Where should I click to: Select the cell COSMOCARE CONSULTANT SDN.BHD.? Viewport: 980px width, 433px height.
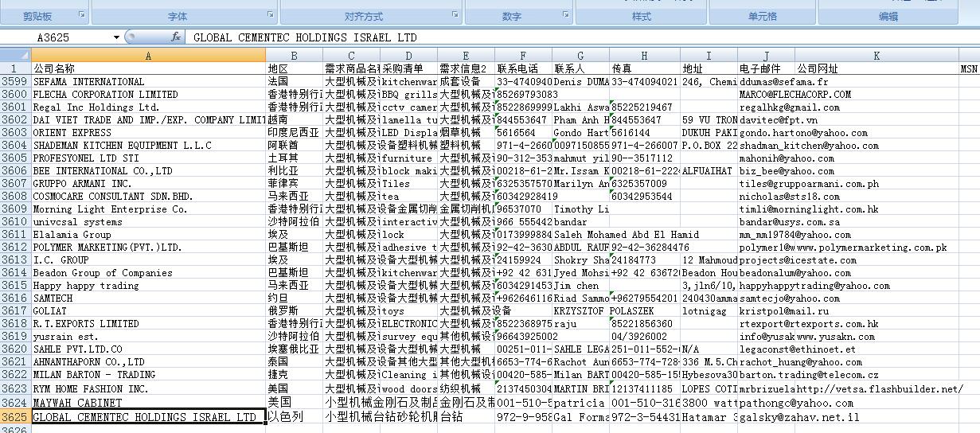(148, 196)
